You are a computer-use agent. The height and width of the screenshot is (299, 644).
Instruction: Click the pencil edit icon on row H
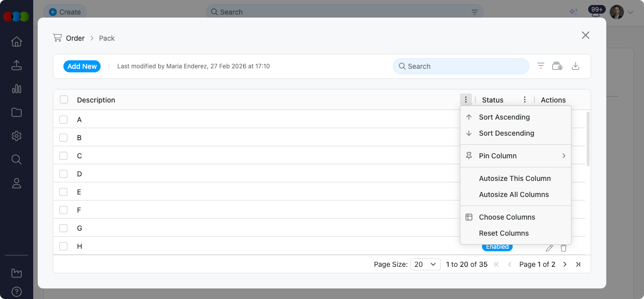click(x=549, y=248)
